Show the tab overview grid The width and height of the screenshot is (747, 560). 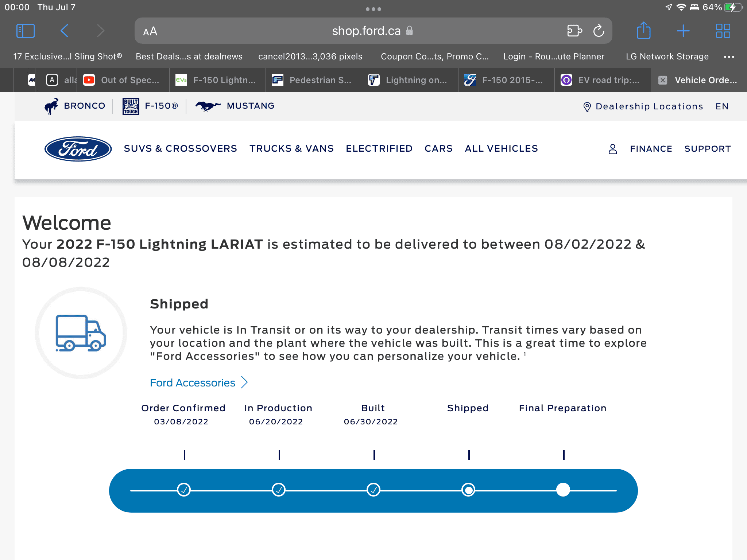coord(723,31)
